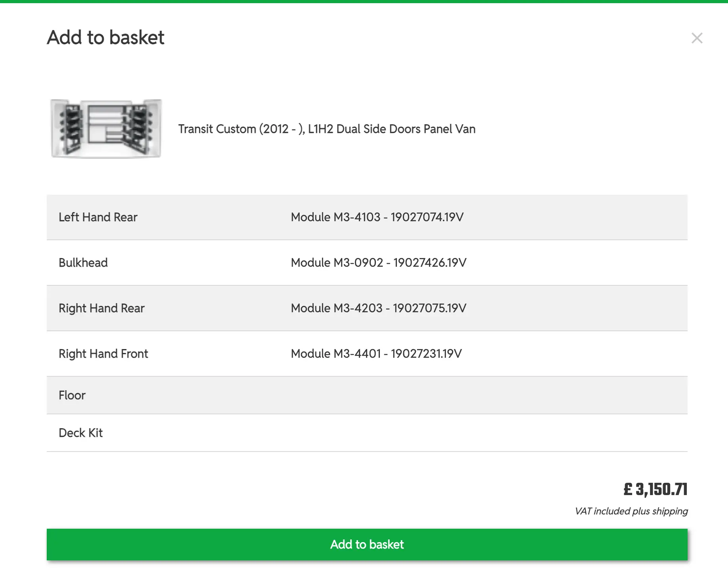The image size is (728, 577).
Task: Click the green Add to basket button
Action: point(367,544)
